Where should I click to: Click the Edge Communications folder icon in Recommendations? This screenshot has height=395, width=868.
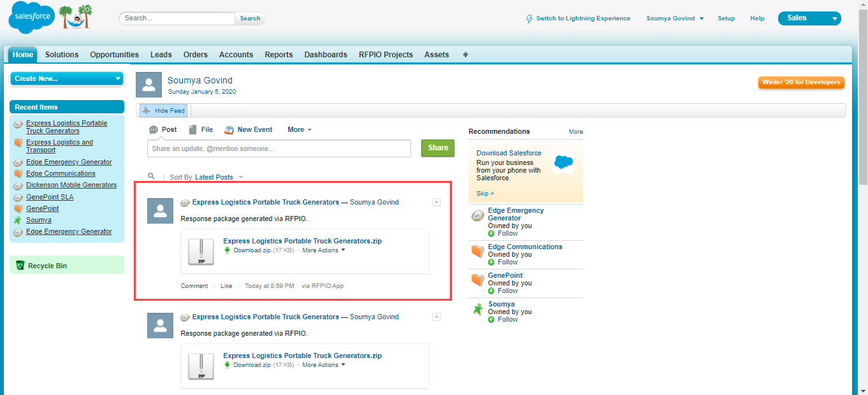coord(477,251)
